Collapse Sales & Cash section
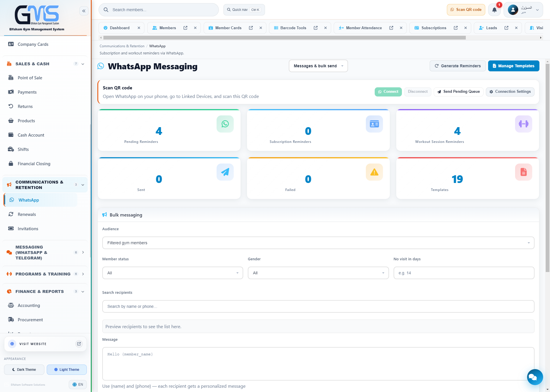Screen dimensions: 550x392 pyautogui.click(x=83, y=64)
